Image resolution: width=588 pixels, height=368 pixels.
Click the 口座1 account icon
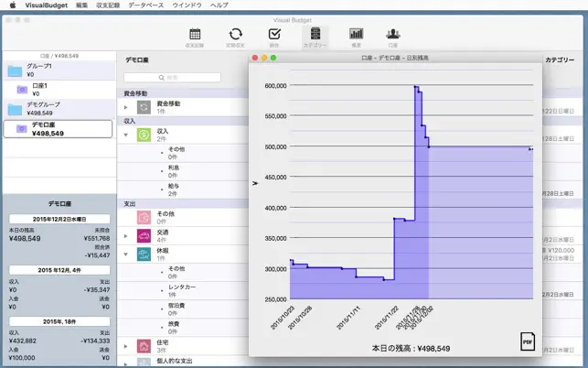tap(22, 90)
